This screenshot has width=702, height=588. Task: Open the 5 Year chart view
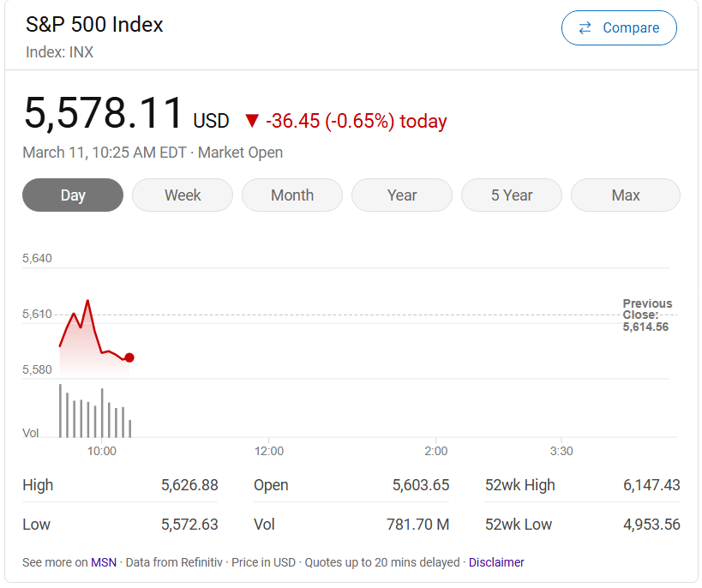tap(512, 195)
